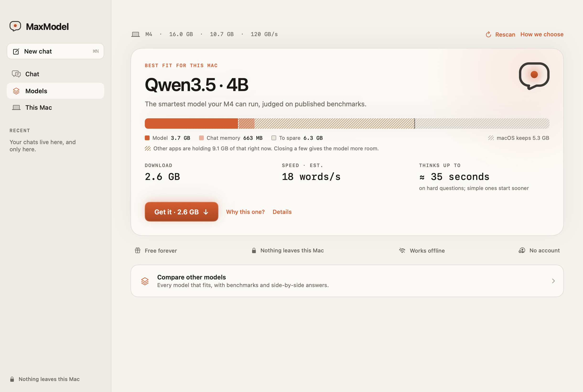
Task: Click the Rescan circular arrow icon
Action: [x=488, y=34]
